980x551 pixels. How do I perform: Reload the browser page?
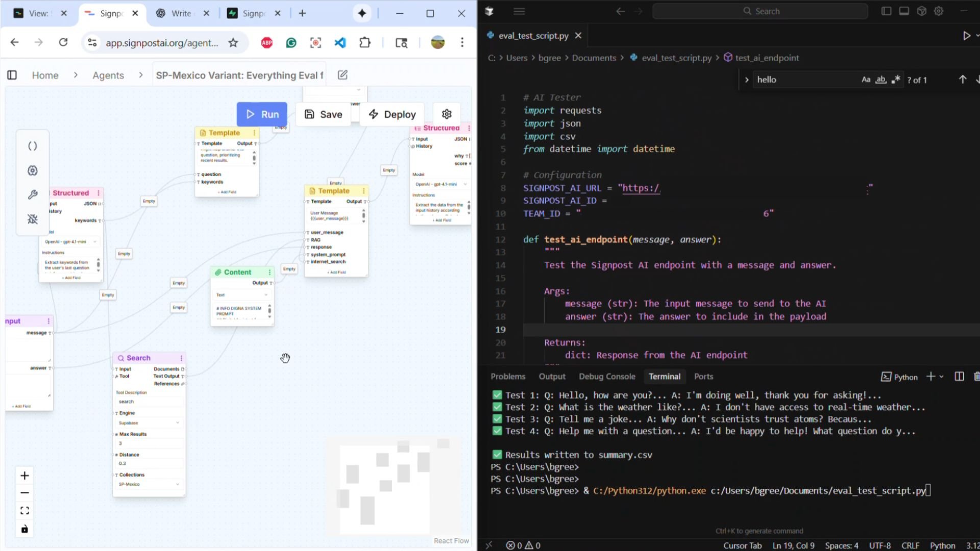pyautogui.click(x=63, y=42)
